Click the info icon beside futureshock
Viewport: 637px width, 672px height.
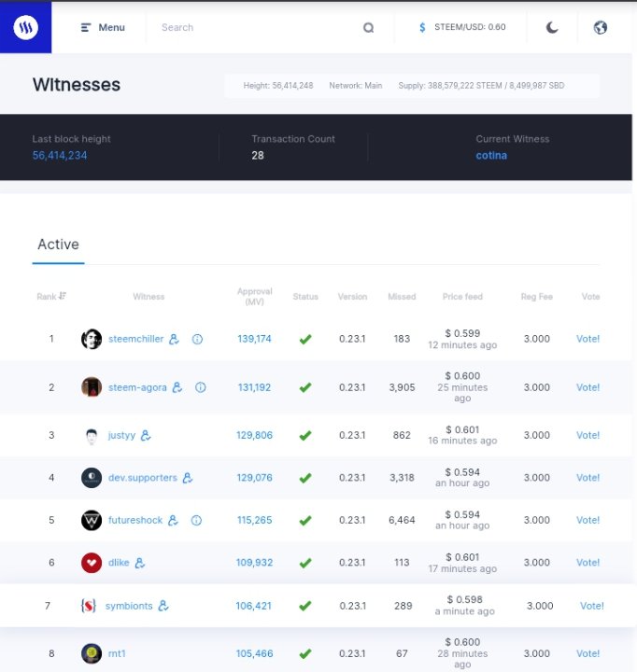point(196,520)
